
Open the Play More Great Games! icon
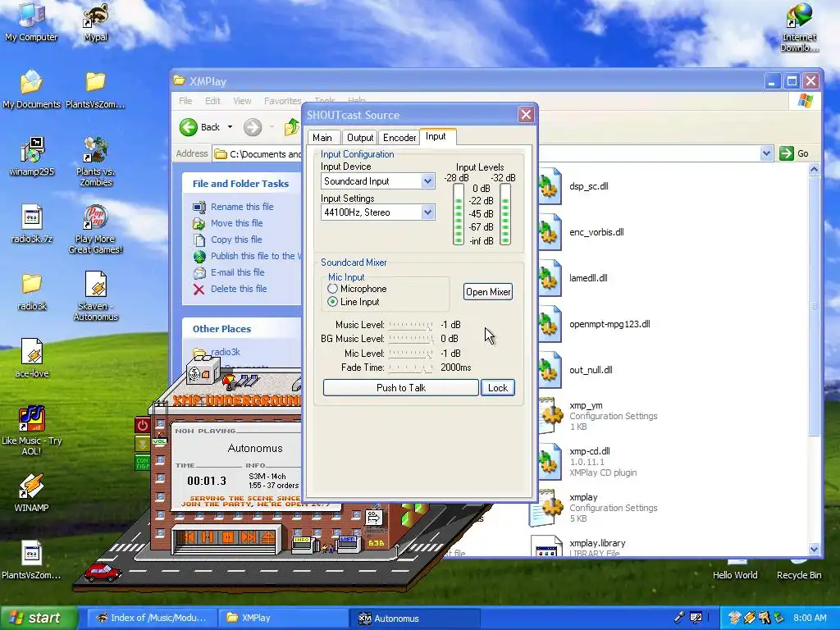(x=95, y=230)
